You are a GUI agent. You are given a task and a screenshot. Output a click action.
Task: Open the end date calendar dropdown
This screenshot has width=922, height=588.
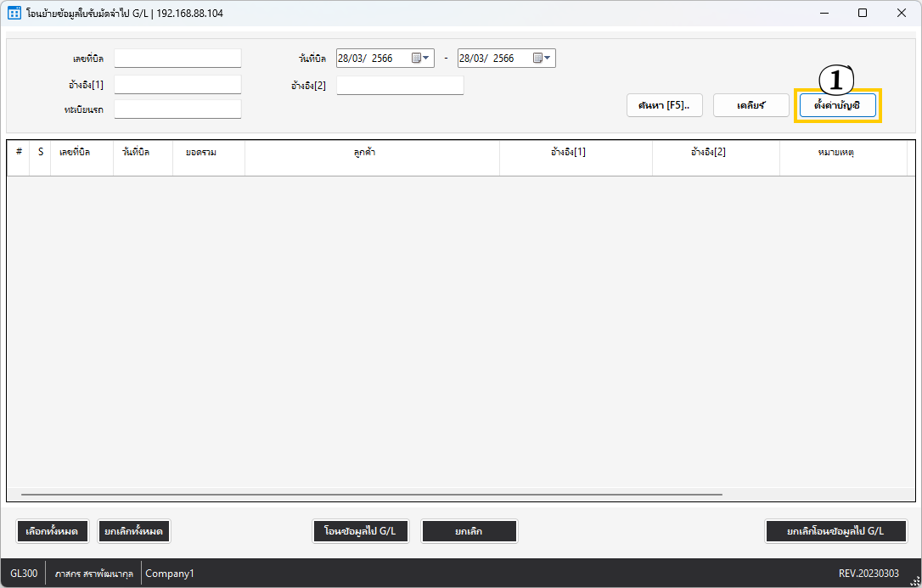click(x=543, y=59)
